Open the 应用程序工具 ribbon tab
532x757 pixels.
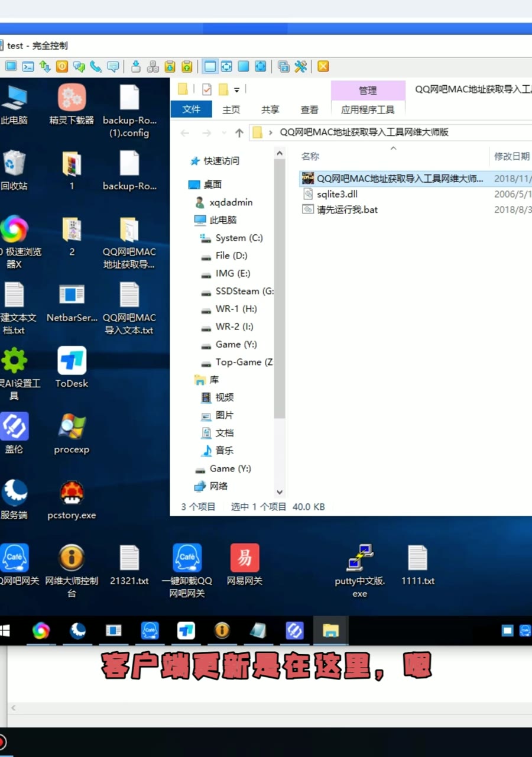[368, 109]
